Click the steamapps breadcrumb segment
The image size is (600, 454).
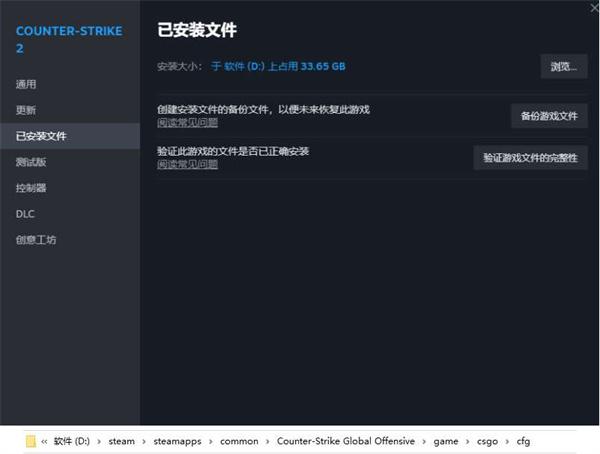pyautogui.click(x=178, y=441)
